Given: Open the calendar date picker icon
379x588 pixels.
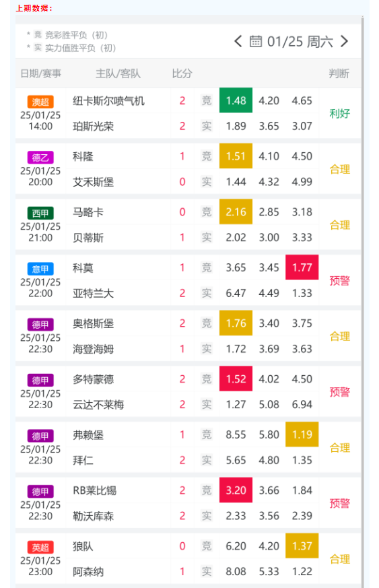Looking at the screenshot, I should pyautogui.click(x=256, y=41).
